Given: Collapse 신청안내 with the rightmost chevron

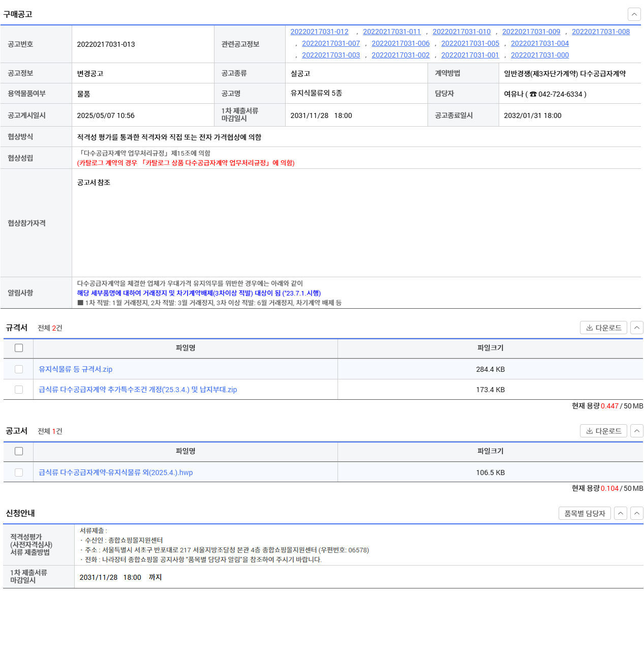Looking at the screenshot, I should point(636,513).
